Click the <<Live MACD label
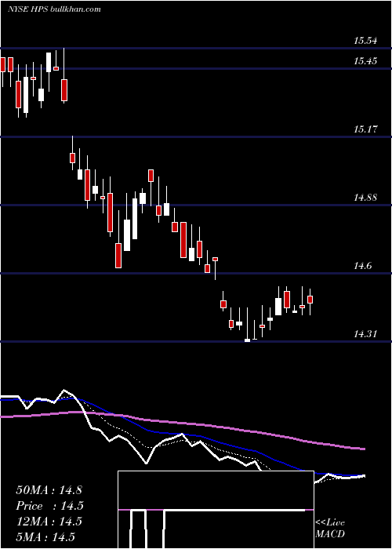 point(330,529)
